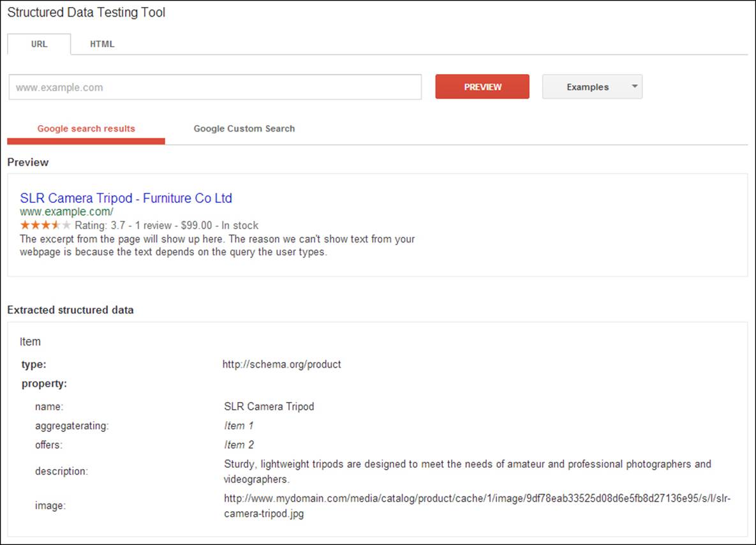
Task: Click the Rating: 3.7 - 1 review text
Action: click(123, 225)
